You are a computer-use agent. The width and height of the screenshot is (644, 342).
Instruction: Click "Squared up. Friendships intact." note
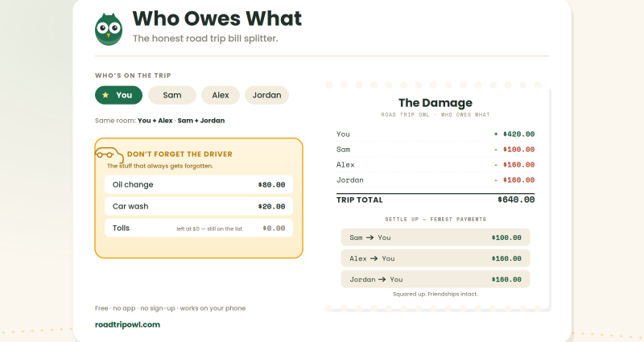point(436,294)
